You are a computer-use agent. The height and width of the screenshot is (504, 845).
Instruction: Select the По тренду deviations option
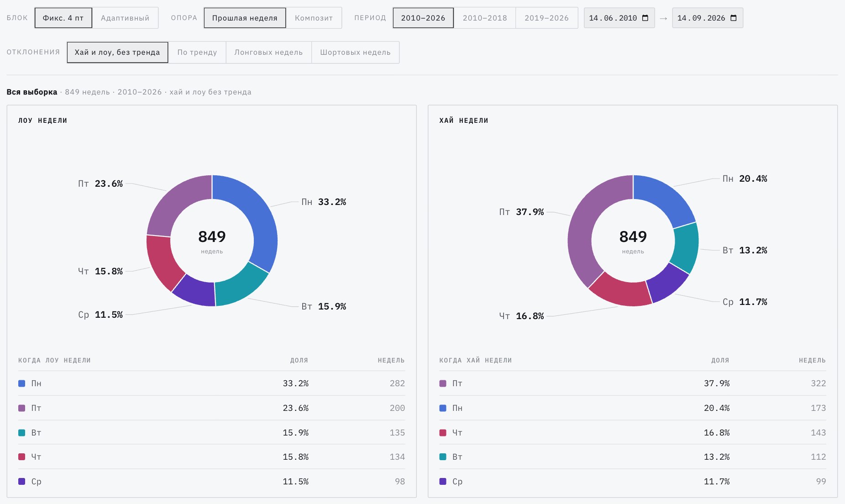tap(197, 52)
